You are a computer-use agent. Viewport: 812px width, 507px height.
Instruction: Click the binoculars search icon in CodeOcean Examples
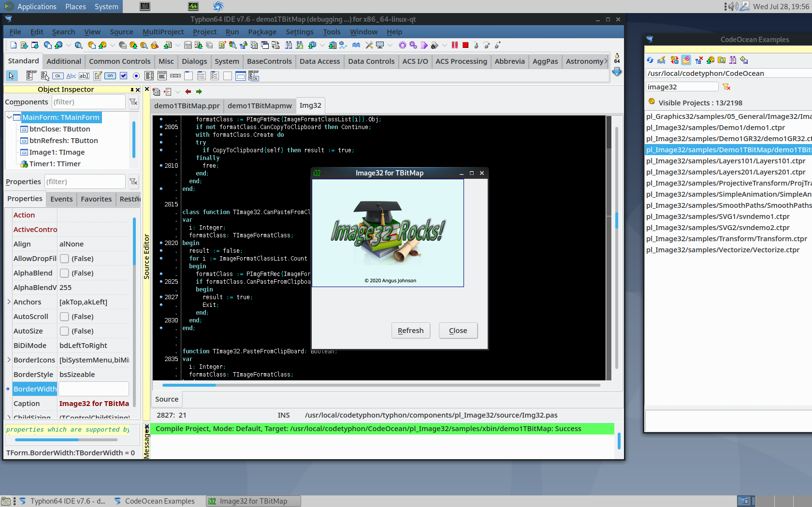pyautogui.click(x=733, y=60)
